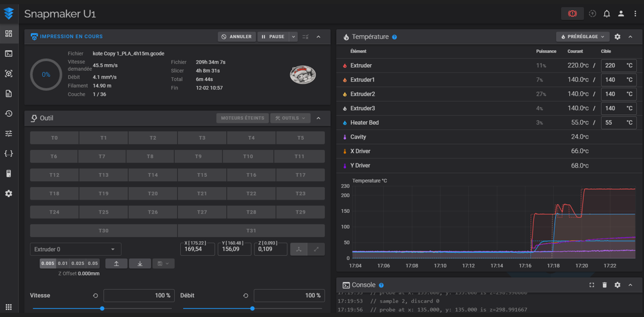Click the apps grid icon in the sidebar
The height and width of the screenshot is (317, 644).
tap(8, 307)
